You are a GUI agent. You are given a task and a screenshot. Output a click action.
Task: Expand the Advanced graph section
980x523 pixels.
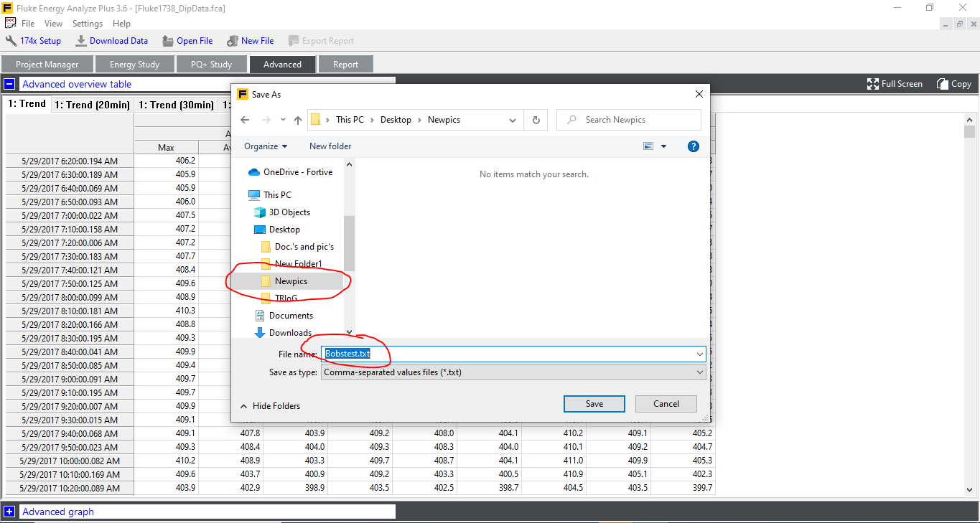point(9,512)
